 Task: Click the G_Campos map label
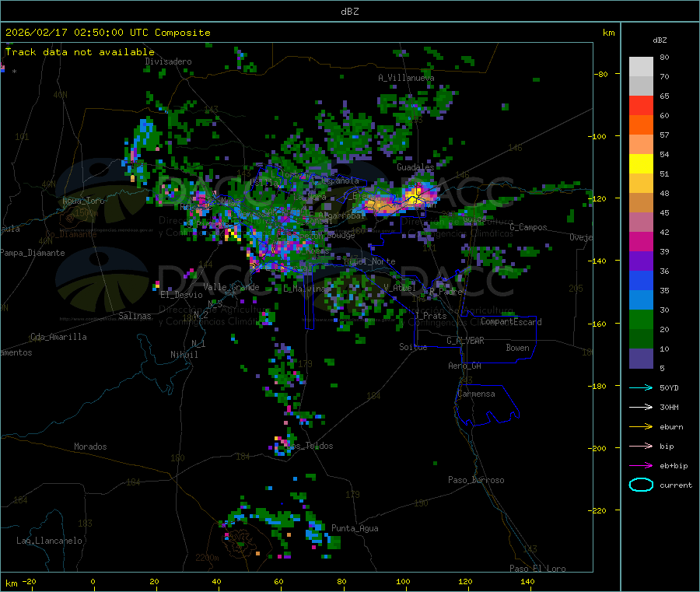coord(529,227)
